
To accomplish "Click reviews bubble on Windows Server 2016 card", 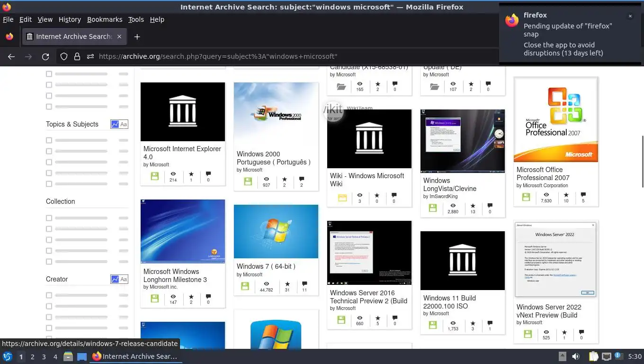I will coord(395,318).
